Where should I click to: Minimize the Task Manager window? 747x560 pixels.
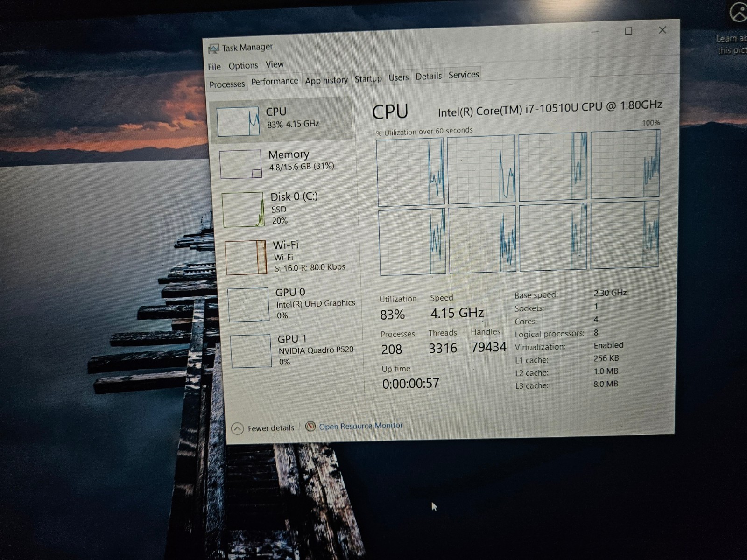click(x=595, y=32)
